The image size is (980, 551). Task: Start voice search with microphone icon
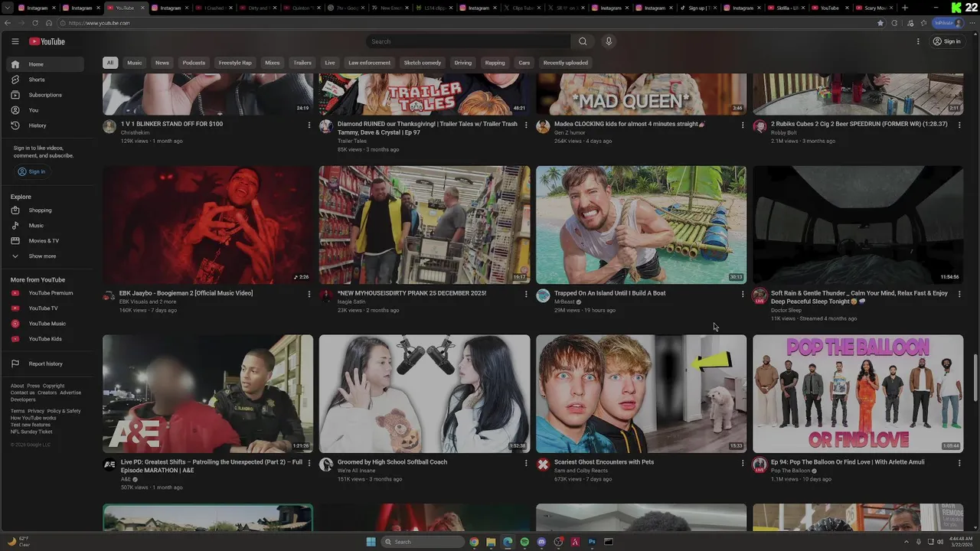(609, 41)
